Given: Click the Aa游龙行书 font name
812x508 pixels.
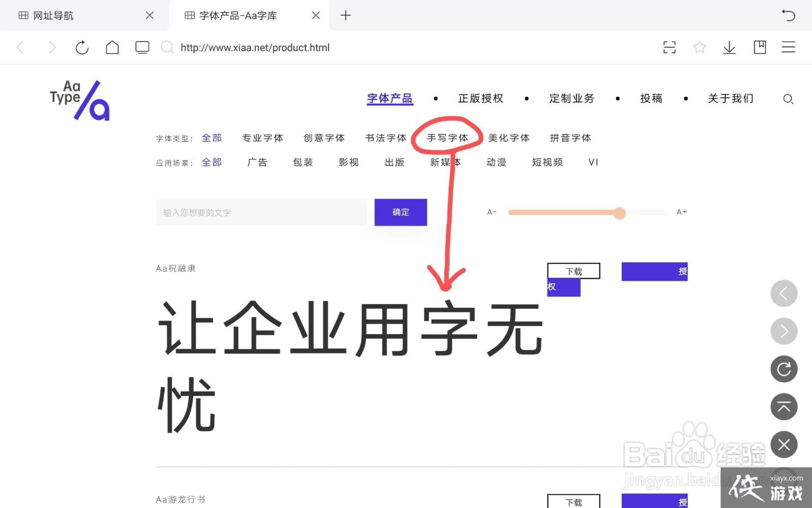Looking at the screenshot, I should click(181, 500).
